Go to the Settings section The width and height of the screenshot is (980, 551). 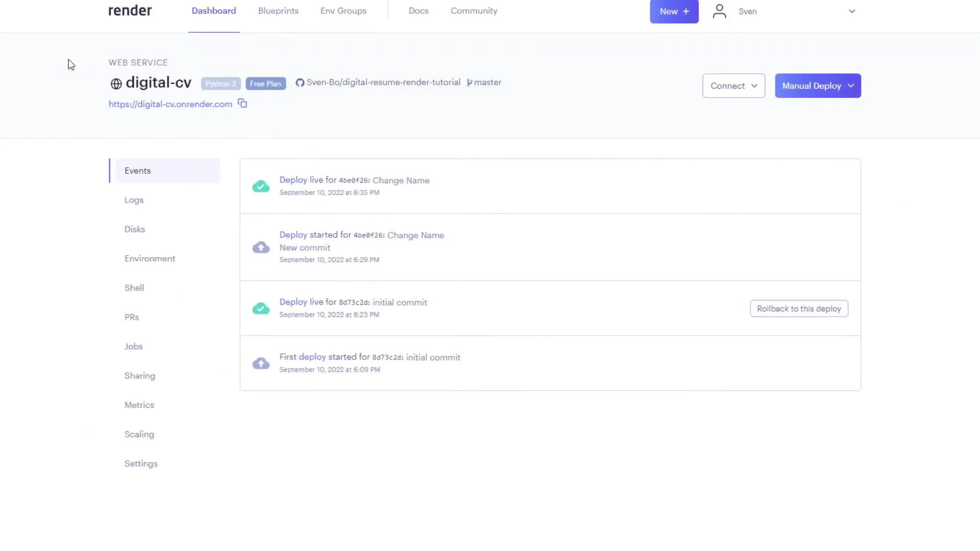[141, 463]
